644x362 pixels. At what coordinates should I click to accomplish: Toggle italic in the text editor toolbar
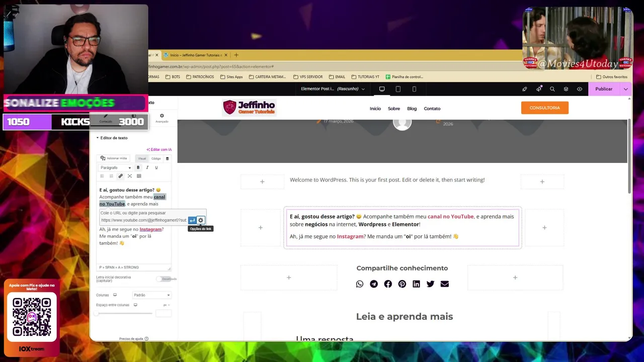(x=147, y=167)
